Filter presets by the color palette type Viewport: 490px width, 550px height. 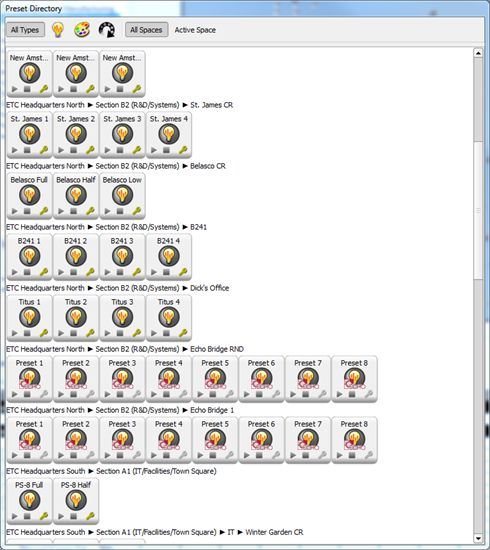[82, 30]
